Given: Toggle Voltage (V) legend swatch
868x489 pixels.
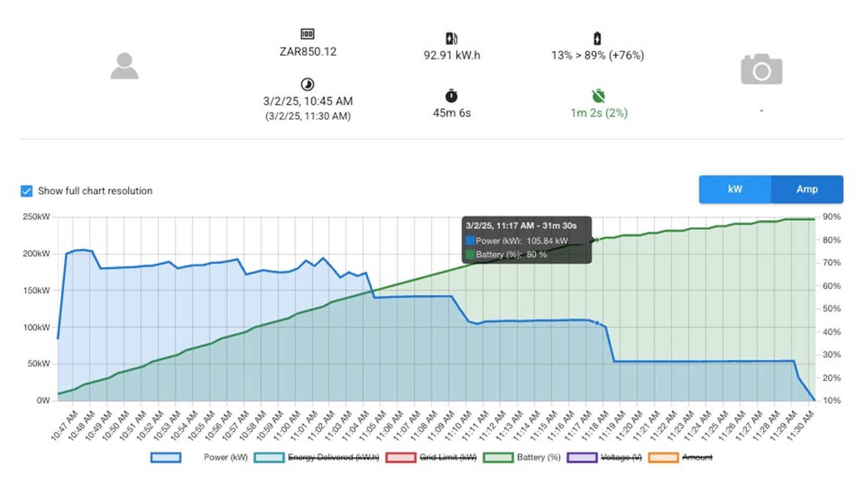Looking at the screenshot, I should [x=582, y=457].
